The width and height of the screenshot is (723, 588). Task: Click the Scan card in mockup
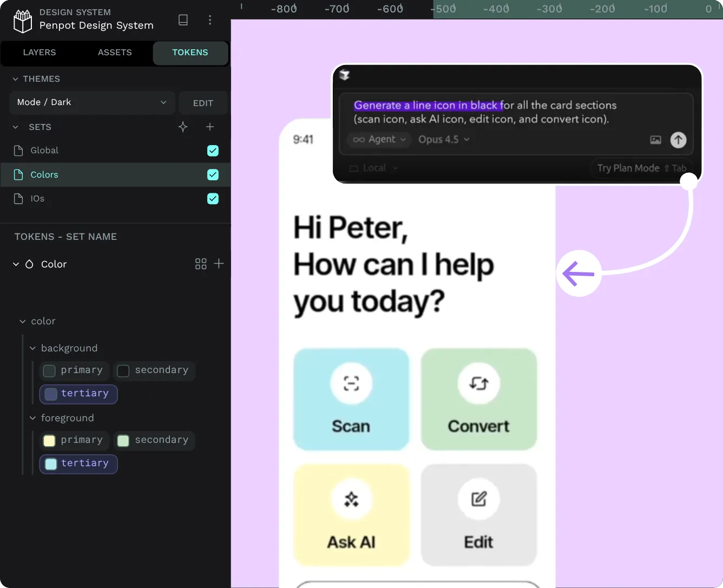(x=351, y=399)
